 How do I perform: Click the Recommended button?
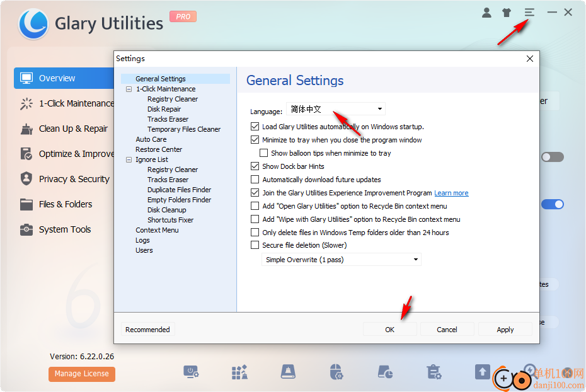point(147,329)
